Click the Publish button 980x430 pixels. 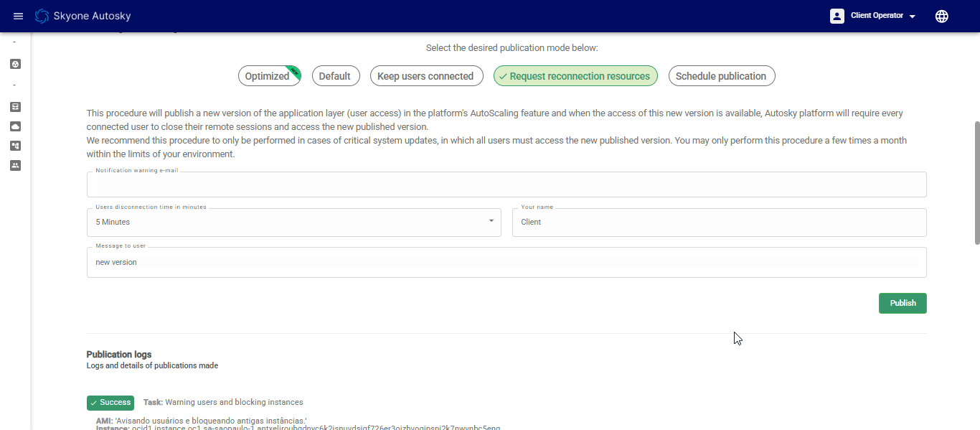[903, 303]
